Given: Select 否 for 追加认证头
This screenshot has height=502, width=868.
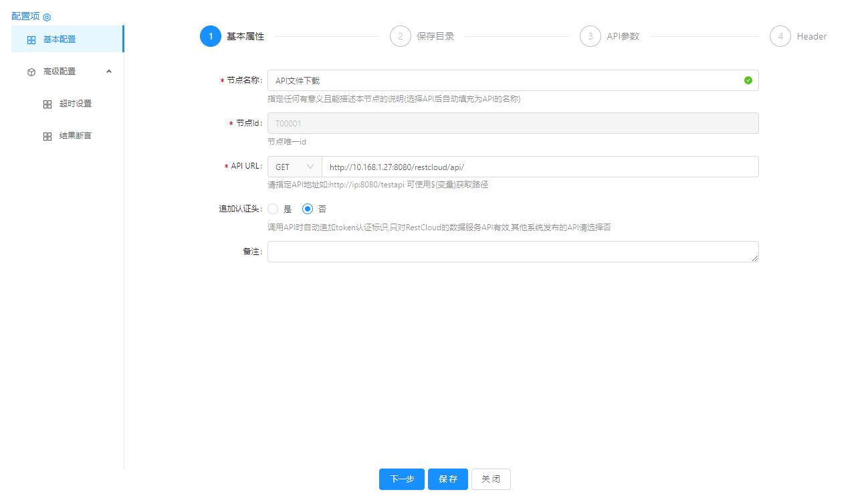Looking at the screenshot, I should coord(308,209).
